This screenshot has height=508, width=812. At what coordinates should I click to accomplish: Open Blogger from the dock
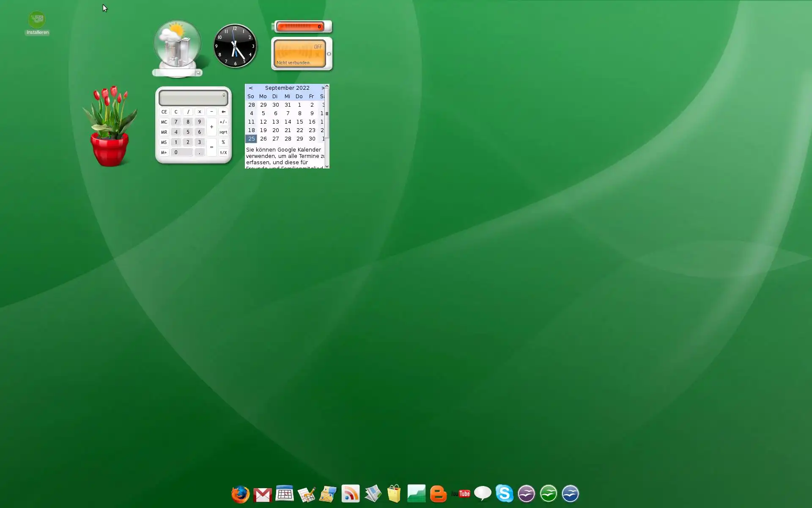click(x=439, y=494)
